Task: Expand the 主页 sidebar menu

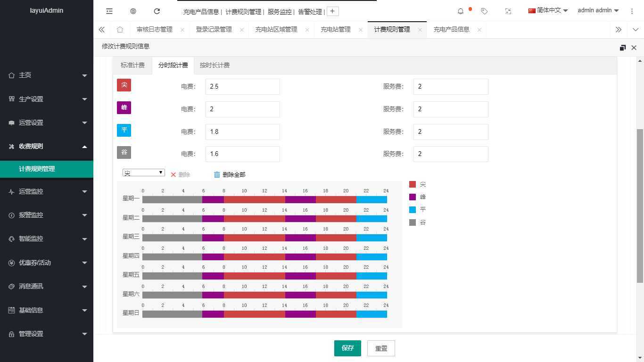Action: [47, 75]
